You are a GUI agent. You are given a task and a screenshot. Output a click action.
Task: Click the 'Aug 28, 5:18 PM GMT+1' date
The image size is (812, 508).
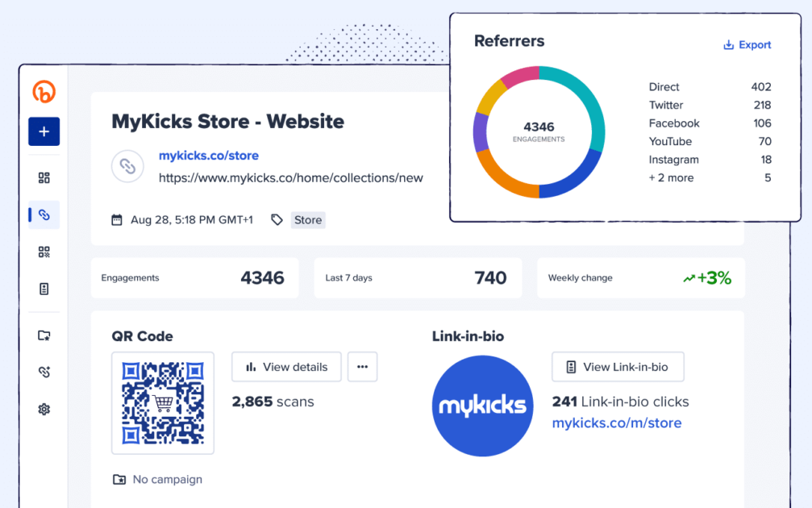click(192, 220)
